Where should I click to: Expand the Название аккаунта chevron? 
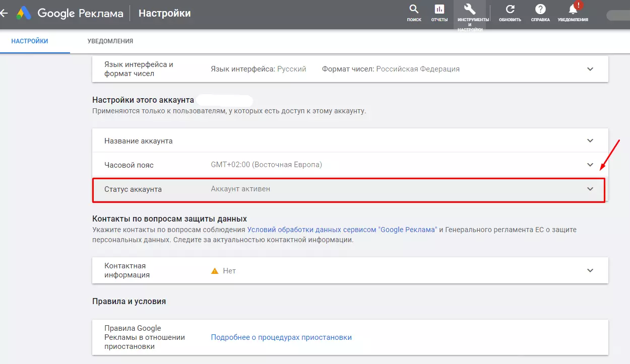coord(590,140)
